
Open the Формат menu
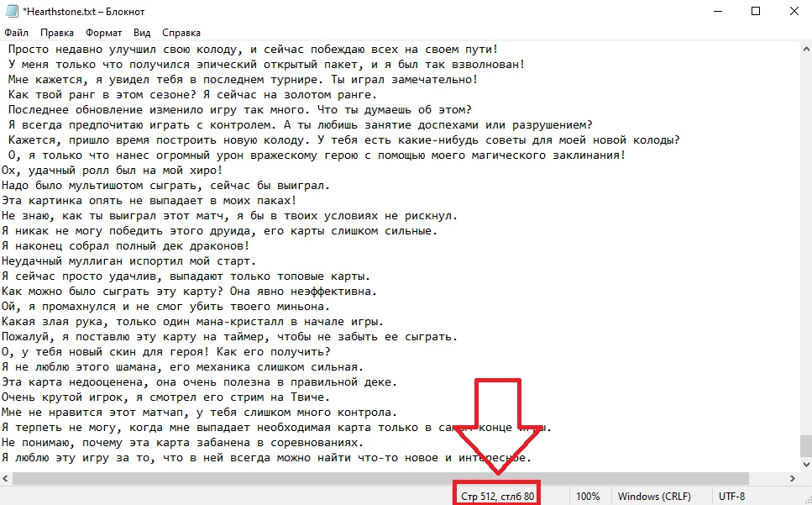click(x=103, y=33)
